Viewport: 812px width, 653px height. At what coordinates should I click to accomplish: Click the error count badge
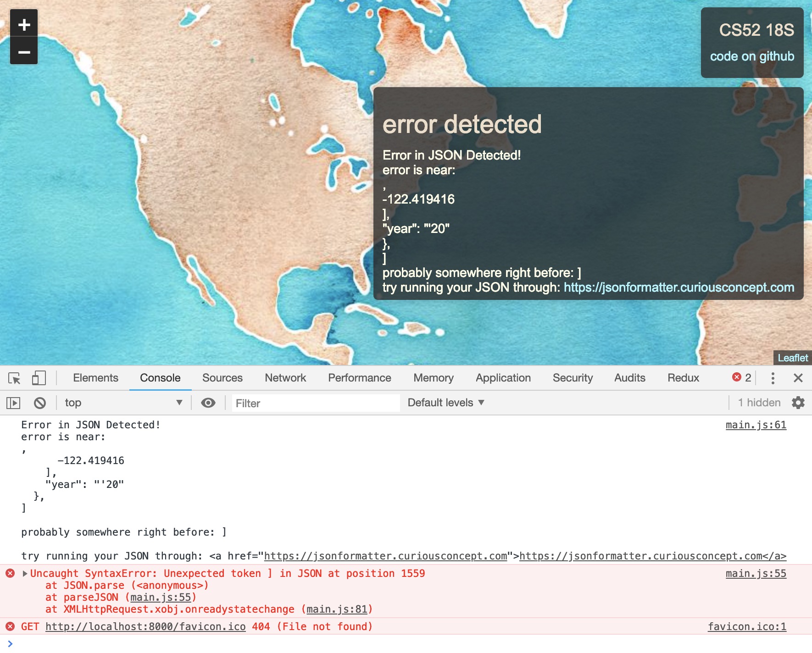[x=742, y=378]
